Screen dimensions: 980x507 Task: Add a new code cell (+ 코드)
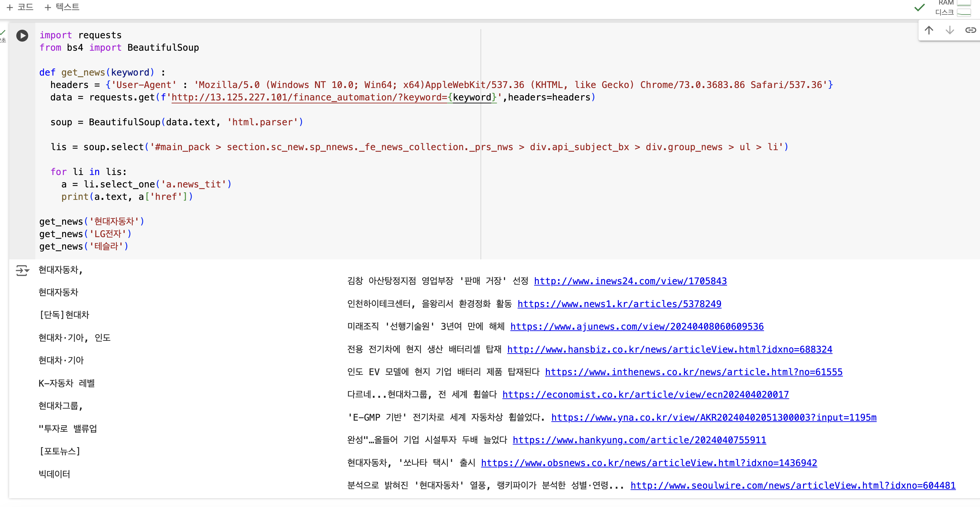(x=20, y=7)
